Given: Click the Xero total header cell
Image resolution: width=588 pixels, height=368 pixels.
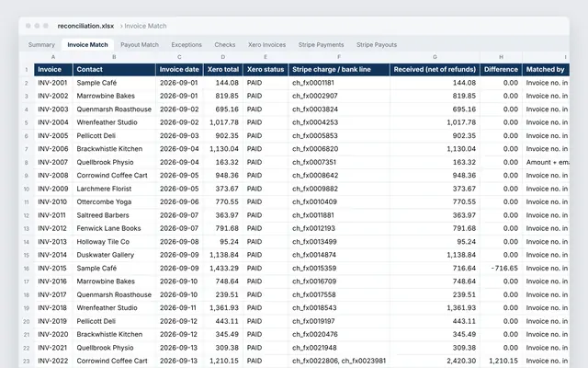Looking at the screenshot, I should point(223,70).
